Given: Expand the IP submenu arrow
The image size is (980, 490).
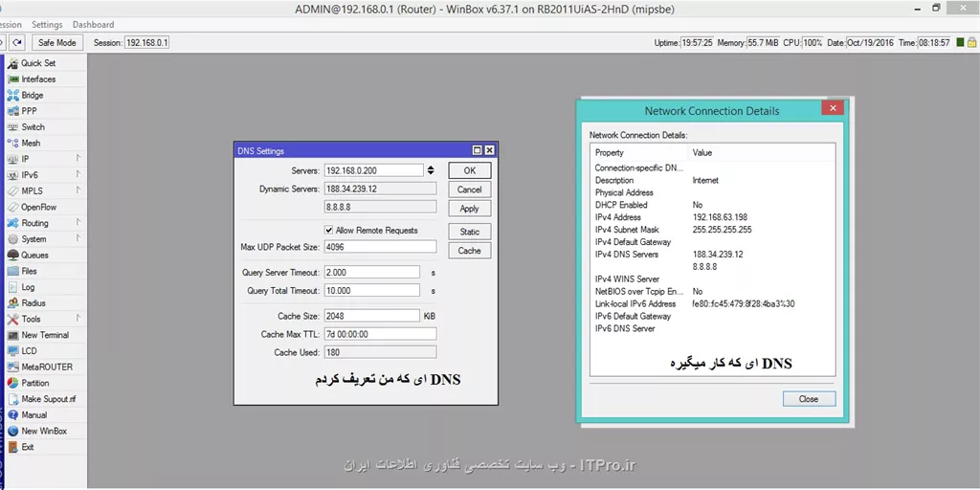Looking at the screenshot, I should 78,159.
